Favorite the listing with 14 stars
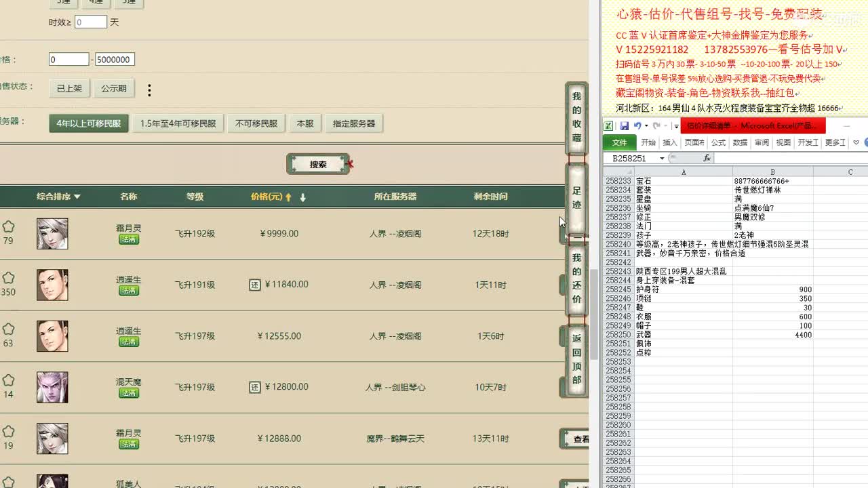The width and height of the screenshot is (868, 488). 8,380
